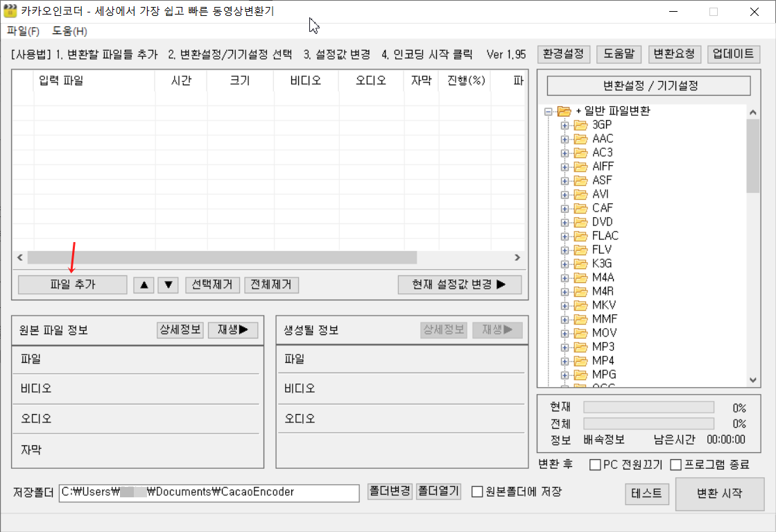Click the K3G folder icon
The height and width of the screenshot is (532, 776).
pyautogui.click(x=580, y=264)
